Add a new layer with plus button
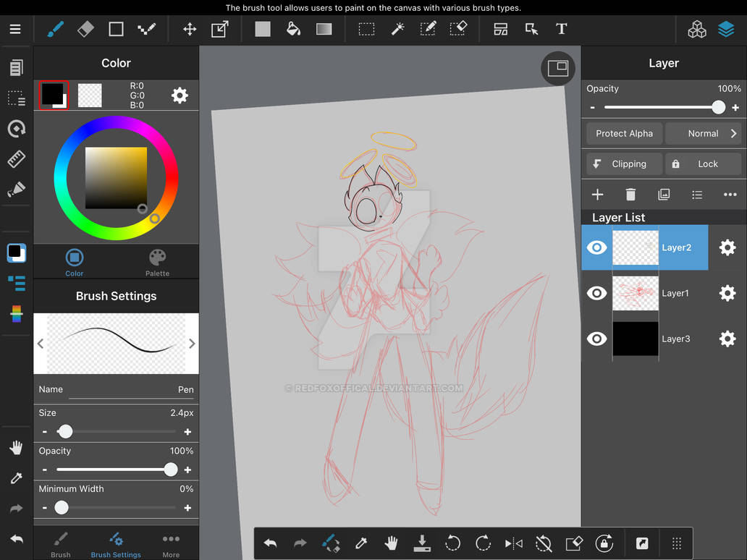Screen dimensions: 747x560 597,195
